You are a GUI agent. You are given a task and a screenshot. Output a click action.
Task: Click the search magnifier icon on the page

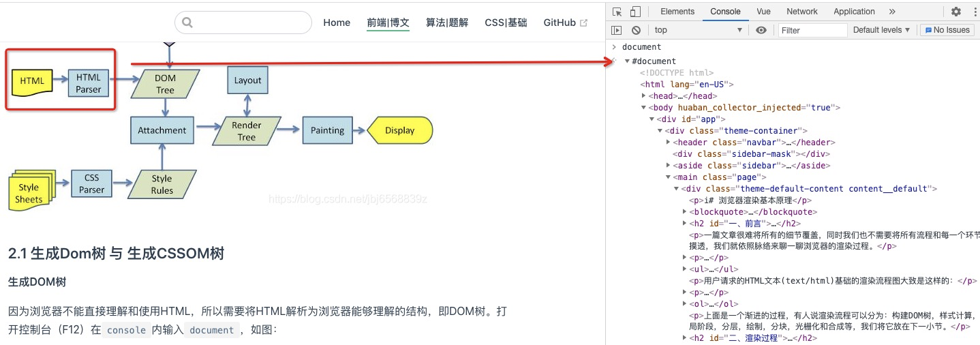coord(188,22)
